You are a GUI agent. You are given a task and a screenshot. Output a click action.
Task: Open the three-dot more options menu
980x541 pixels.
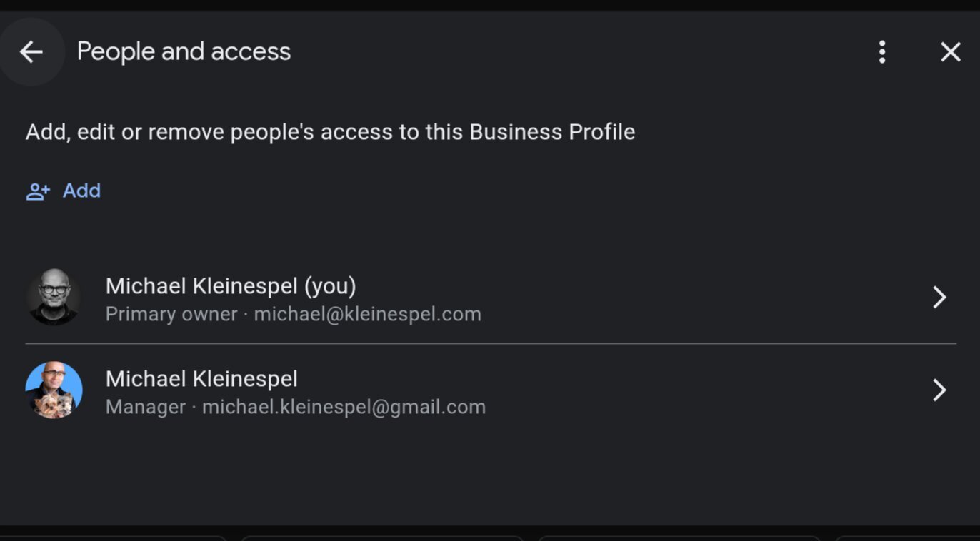[x=882, y=51]
